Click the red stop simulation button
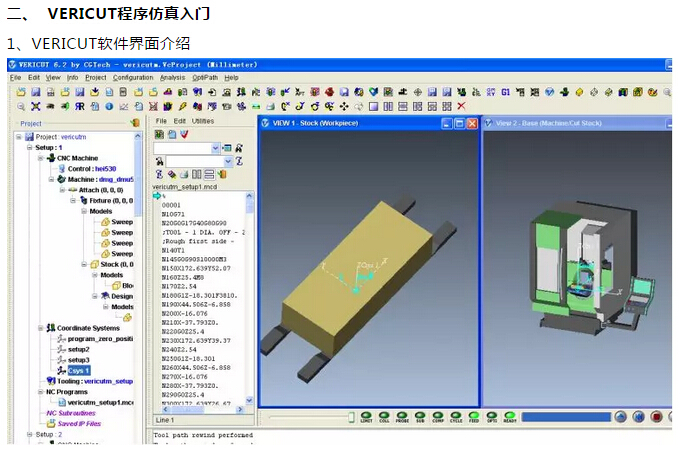Image resolution: width=689 pixels, height=459 pixels. (x=656, y=416)
